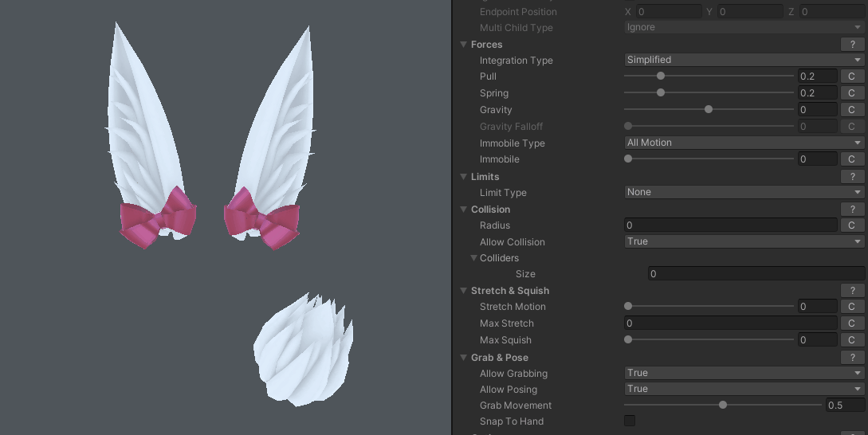The image size is (868, 435).
Task: Click the Grab Movement value field
Action: [845, 405]
